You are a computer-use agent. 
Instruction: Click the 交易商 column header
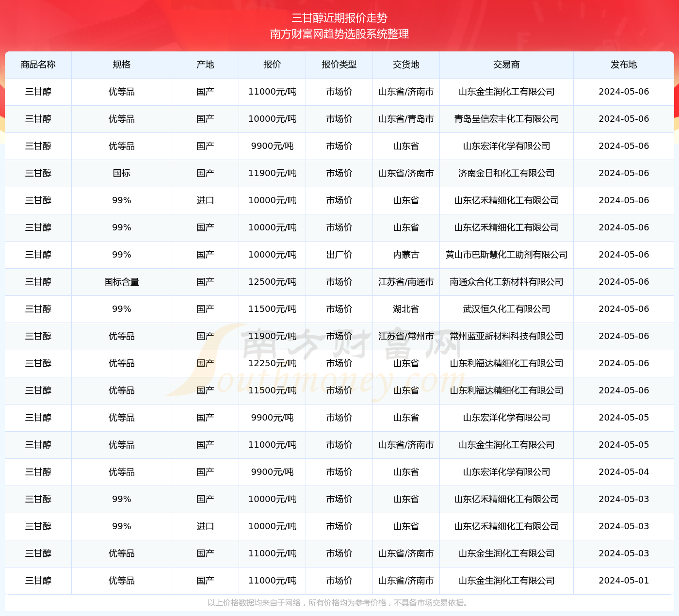pyautogui.click(x=506, y=65)
